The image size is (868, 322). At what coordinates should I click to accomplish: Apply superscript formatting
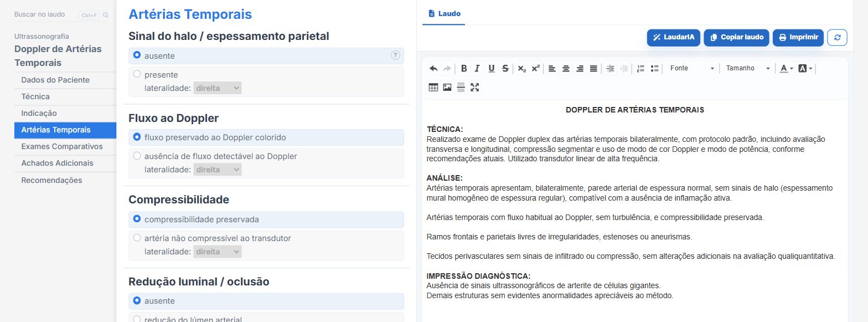click(535, 68)
